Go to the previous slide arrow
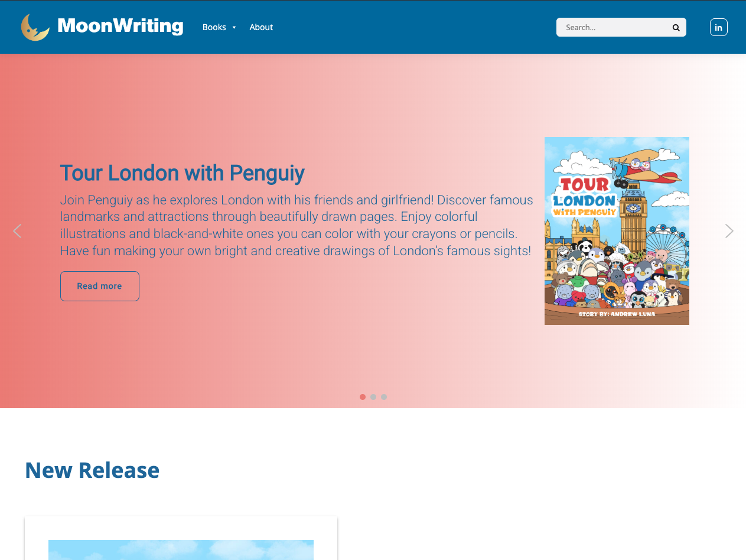This screenshot has width=746, height=560. pyautogui.click(x=17, y=231)
